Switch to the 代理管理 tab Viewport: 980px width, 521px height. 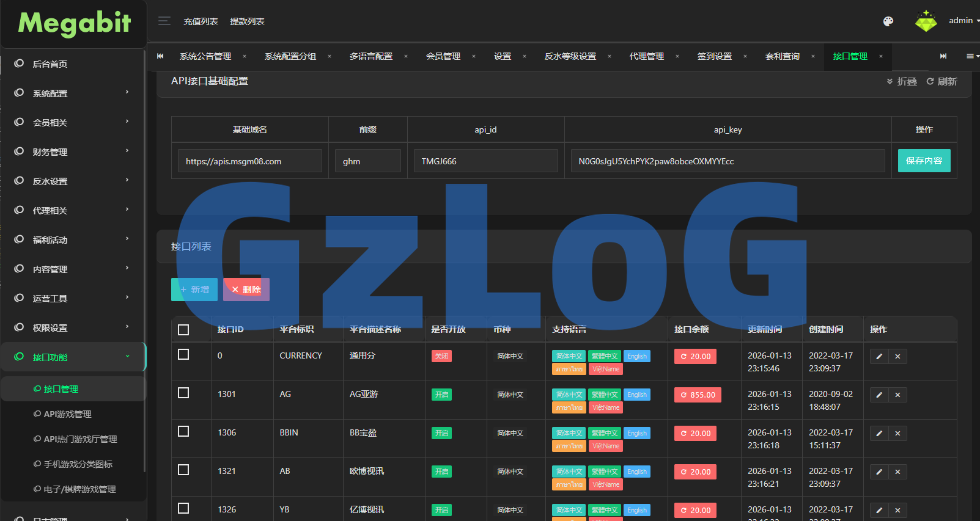(646, 56)
